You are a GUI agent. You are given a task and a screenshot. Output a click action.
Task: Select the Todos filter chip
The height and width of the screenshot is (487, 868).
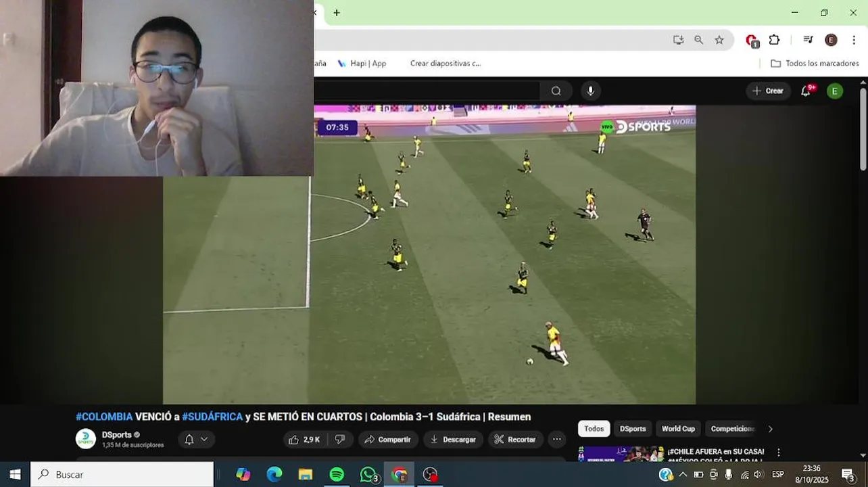[594, 429]
